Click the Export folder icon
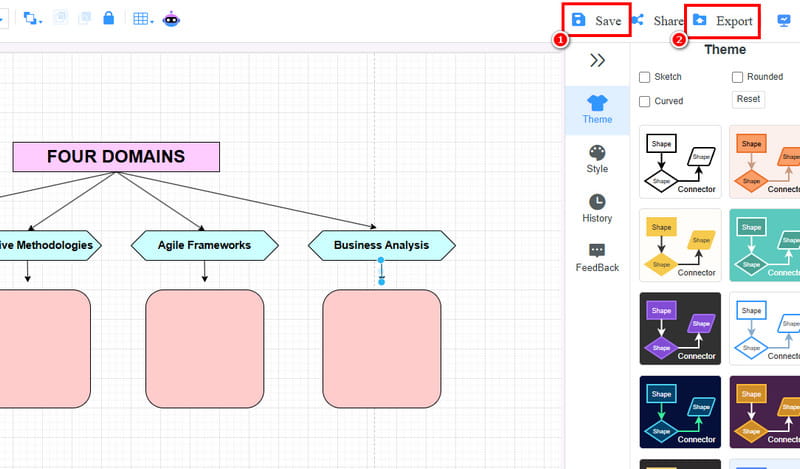The height and width of the screenshot is (469, 800). (699, 20)
